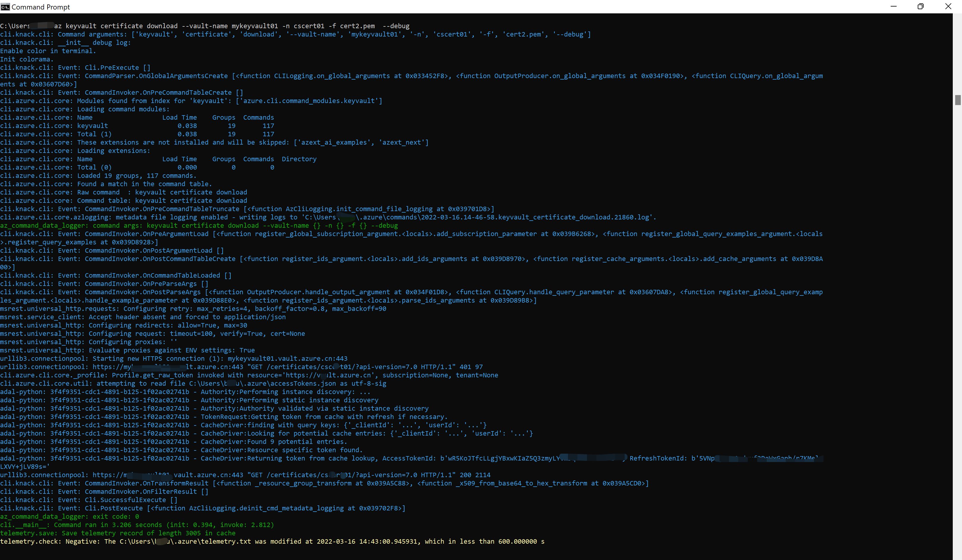Image resolution: width=962 pixels, height=560 pixels.
Task: Click the 'Loaded 19 groups, 117 commands.' line
Action: pos(136,176)
